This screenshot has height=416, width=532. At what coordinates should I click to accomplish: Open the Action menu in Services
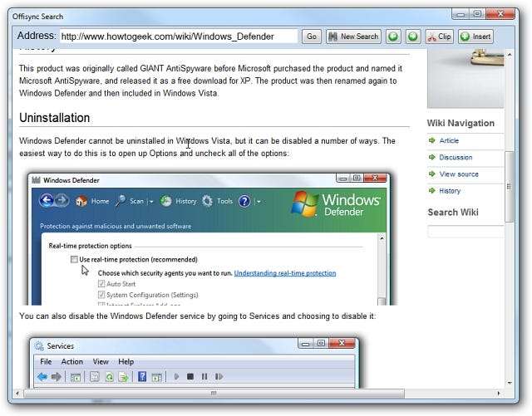pos(72,362)
